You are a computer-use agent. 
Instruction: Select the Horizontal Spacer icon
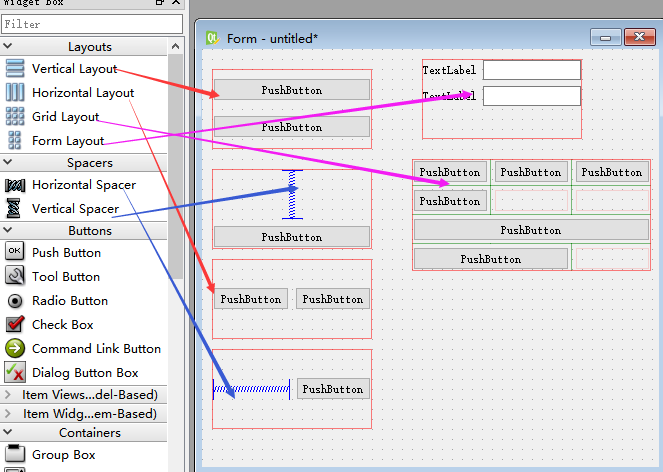(x=15, y=185)
